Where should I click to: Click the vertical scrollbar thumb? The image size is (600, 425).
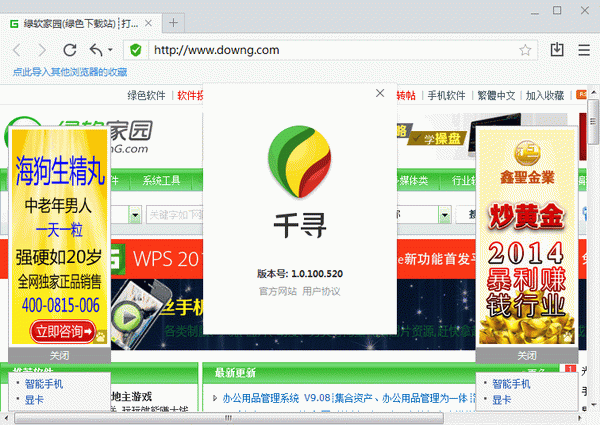[x=593, y=122]
